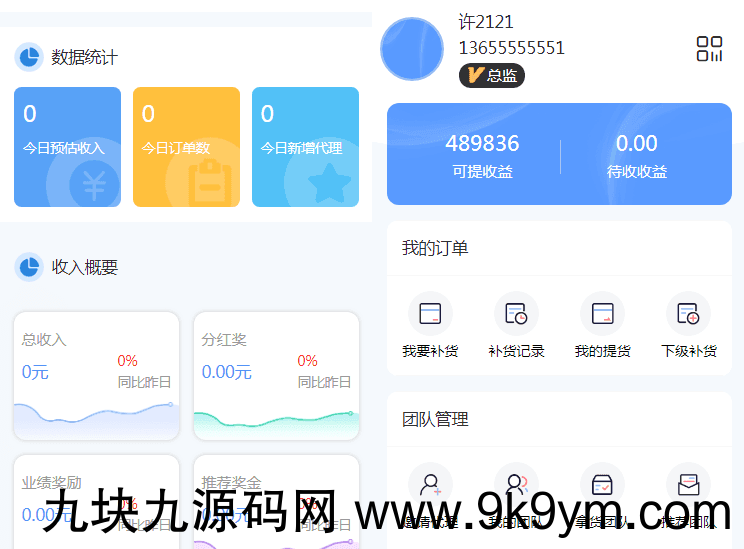This screenshot has height=549, width=744.
Task: Open 我的提货 pickup icon
Action: tap(602, 314)
